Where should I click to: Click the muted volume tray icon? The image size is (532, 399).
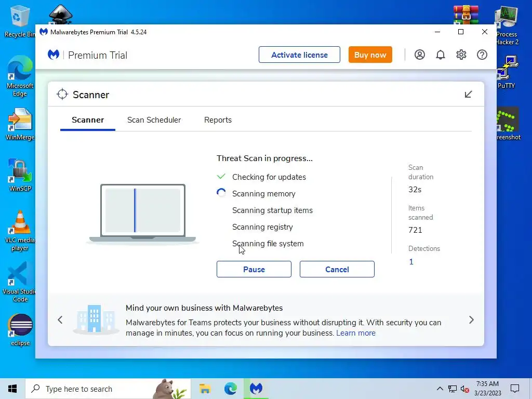click(465, 389)
